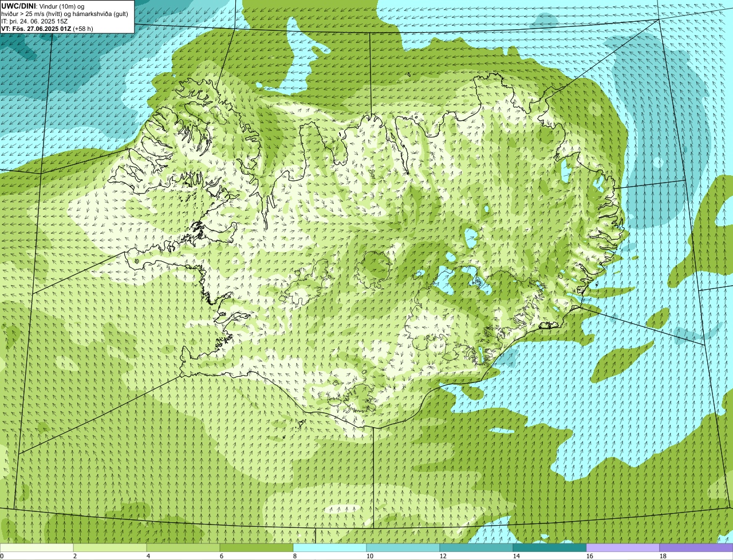
Task: Click the 12–14 m/s teal legend swatch
Action: pos(476,547)
